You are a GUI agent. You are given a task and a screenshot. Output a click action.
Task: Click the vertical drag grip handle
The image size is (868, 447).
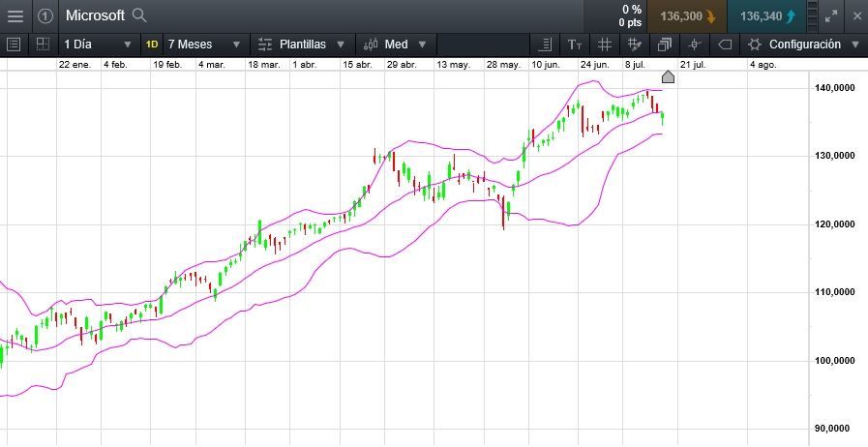(812, 16)
